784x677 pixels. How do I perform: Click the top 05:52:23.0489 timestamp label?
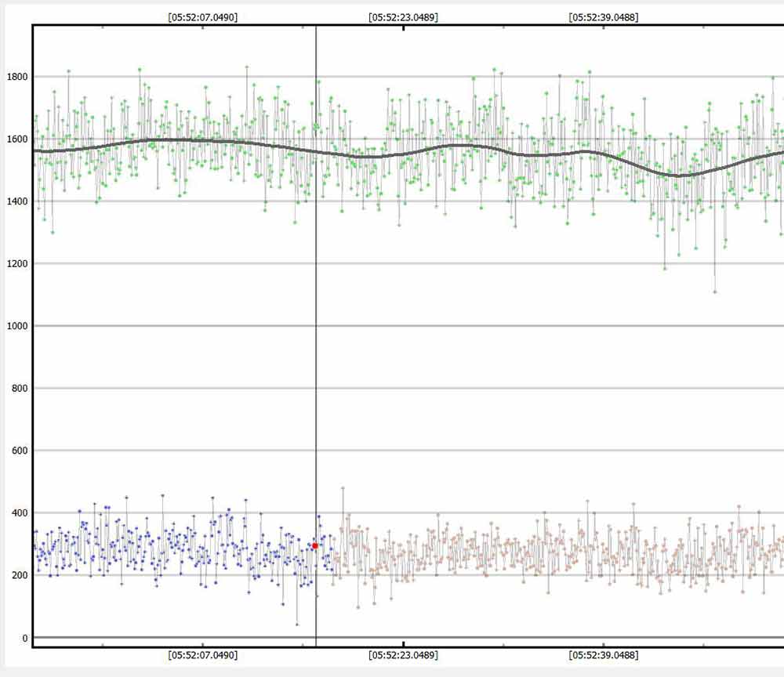pyautogui.click(x=403, y=16)
